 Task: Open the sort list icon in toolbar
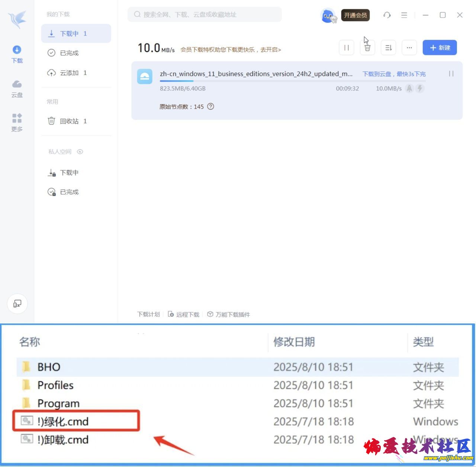point(388,48)
